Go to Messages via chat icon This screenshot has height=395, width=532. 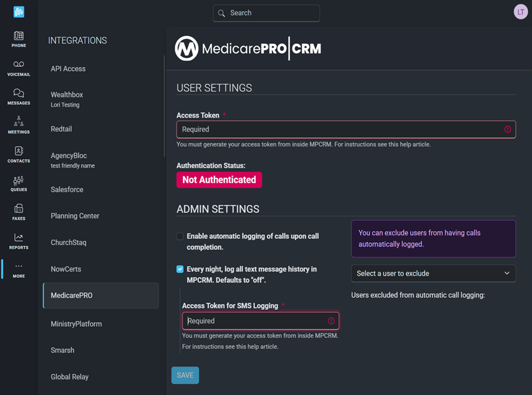point(19,94)
